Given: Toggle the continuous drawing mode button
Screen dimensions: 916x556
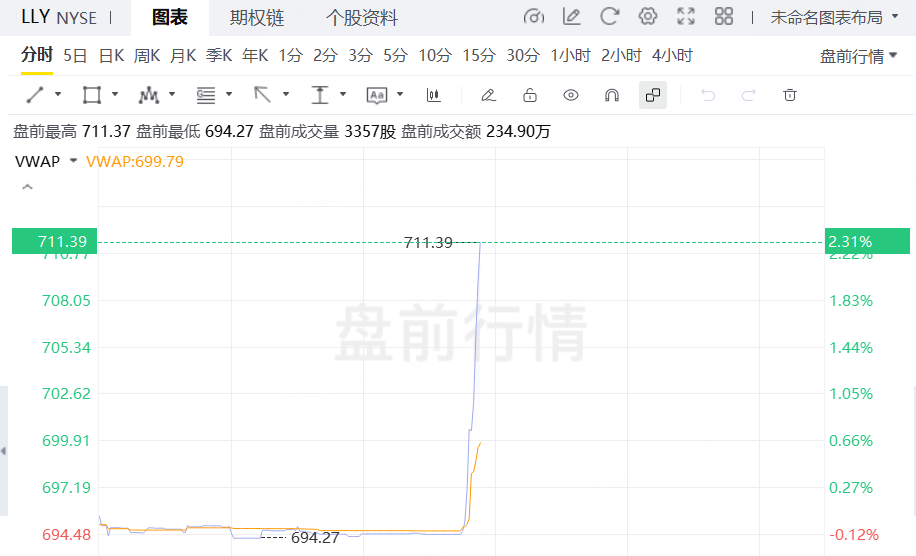Looking at the screenshot, I should click(653, 95).
